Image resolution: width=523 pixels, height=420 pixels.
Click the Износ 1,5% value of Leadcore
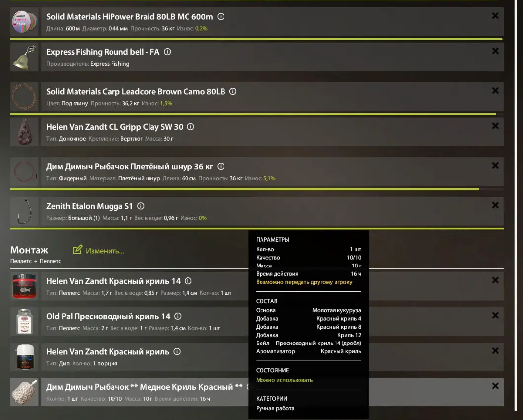pyautogui.click(x=166, y=104)
